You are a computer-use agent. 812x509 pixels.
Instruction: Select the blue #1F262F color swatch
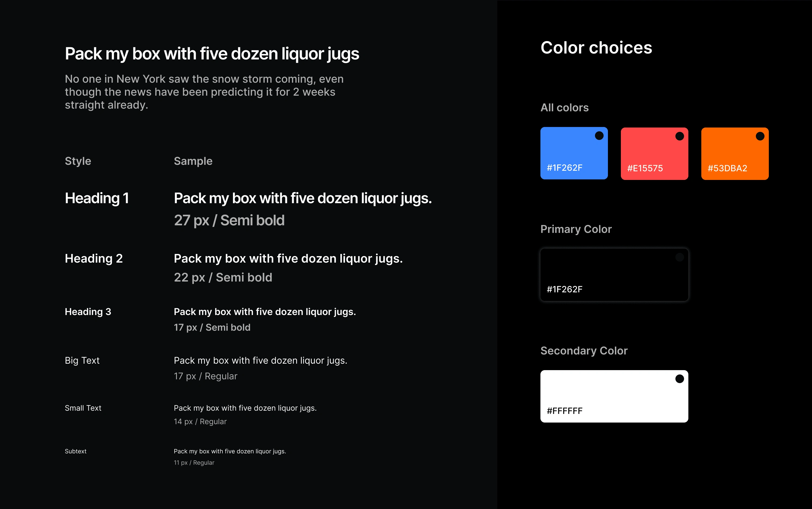574,153
